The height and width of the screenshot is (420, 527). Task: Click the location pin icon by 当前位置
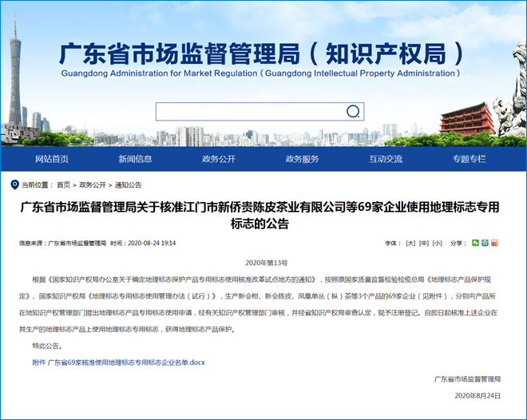[x=15, y=184]
